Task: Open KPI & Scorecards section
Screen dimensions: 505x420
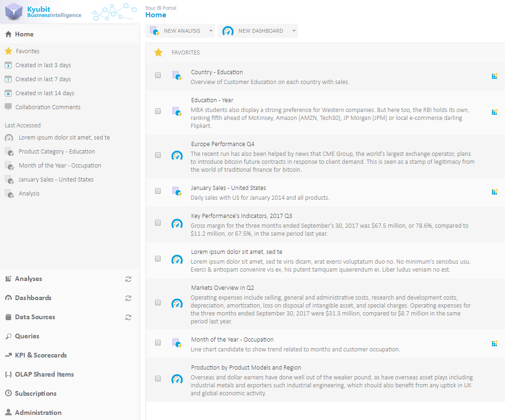Action: pyautogui.click(x=41, y=355)
